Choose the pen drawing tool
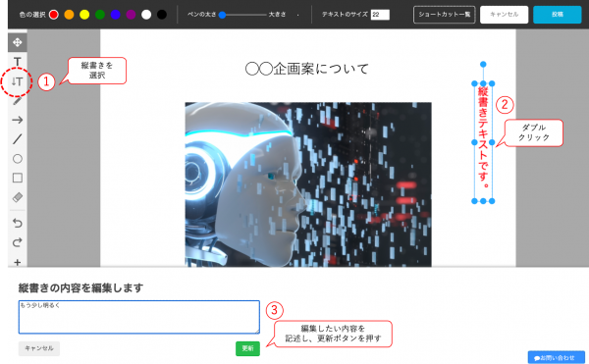The image size is (589, 364). [18, 101]
